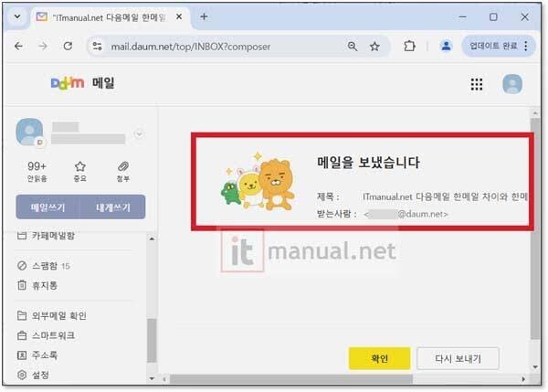The width and height of the screenshot is (548, 392).
Task: Open 외부메일 확인 external mail
Action: [51, 316]
